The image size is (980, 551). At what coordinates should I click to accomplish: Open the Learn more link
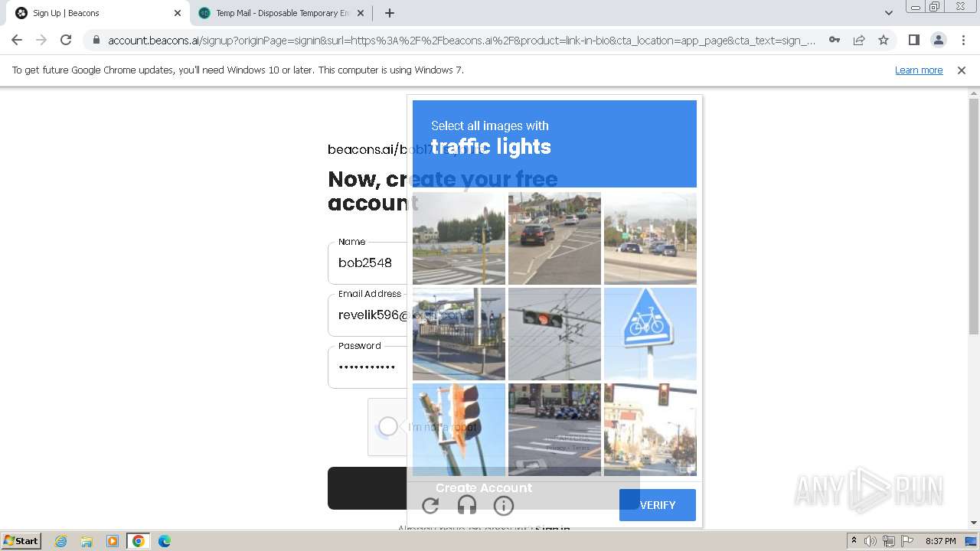919,70
